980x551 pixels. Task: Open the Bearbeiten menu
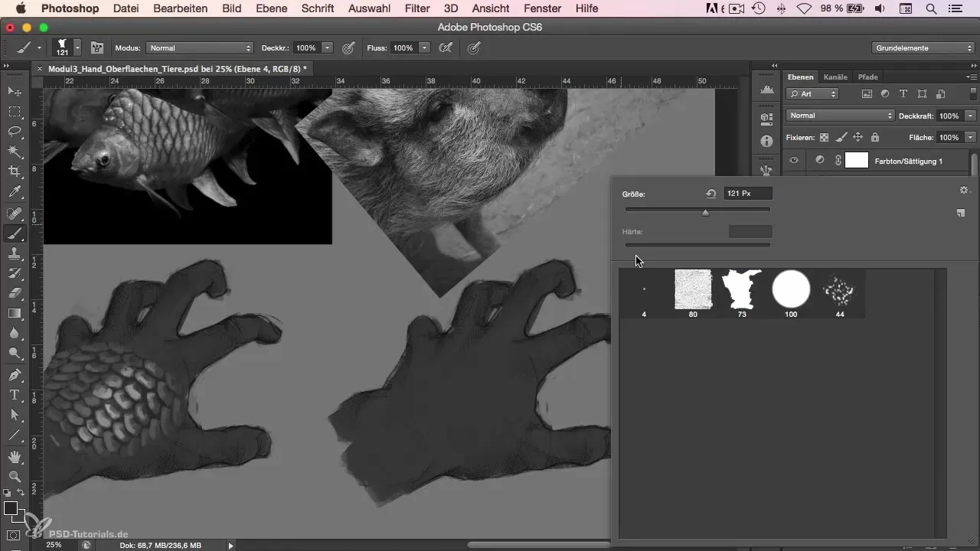(180, 8)
